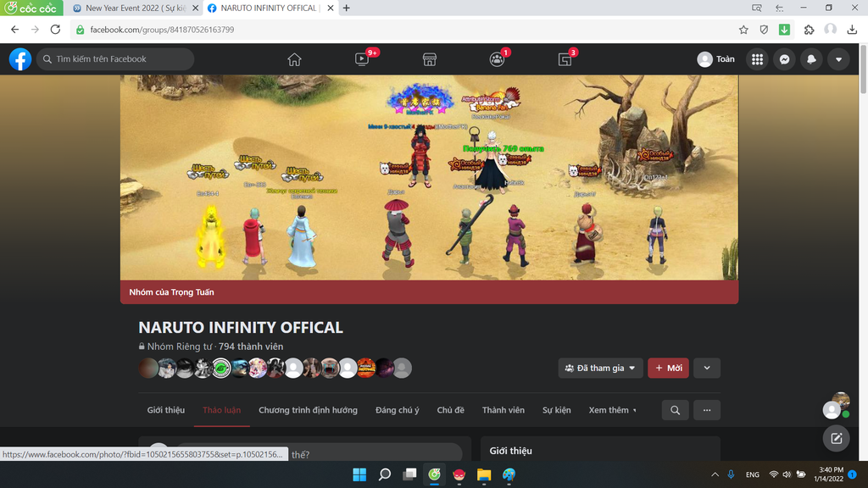Image resolution: width=868 pixels, height=488 pixels.
Task: Click the Cốc Cốc browser menu logo
Action: coord(31,8)
